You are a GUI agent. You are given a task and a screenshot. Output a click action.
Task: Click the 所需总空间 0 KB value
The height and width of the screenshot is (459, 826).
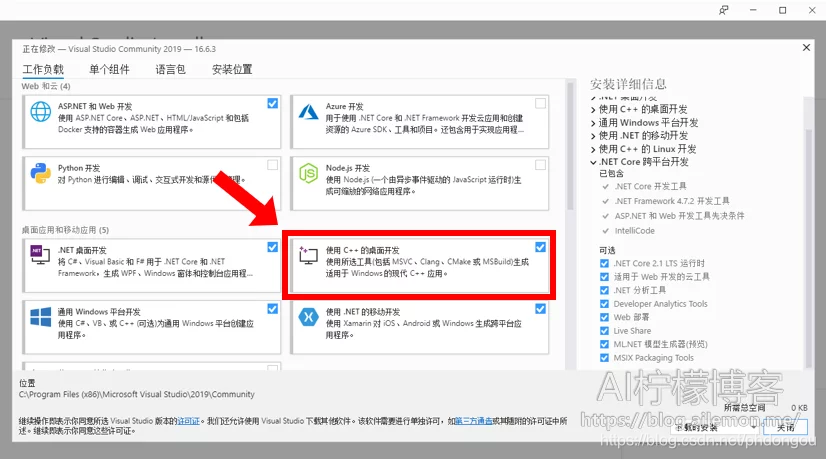coord(799,407)
